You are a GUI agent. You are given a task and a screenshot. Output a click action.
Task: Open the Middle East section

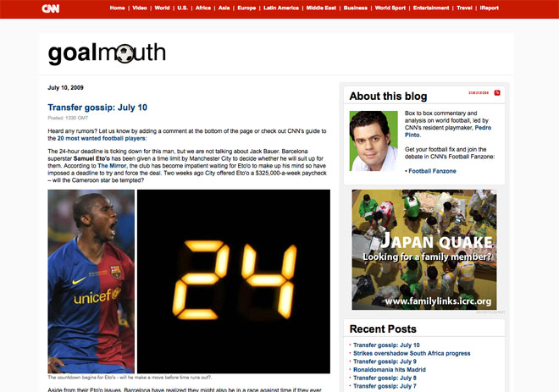click(x=321, y=8)
